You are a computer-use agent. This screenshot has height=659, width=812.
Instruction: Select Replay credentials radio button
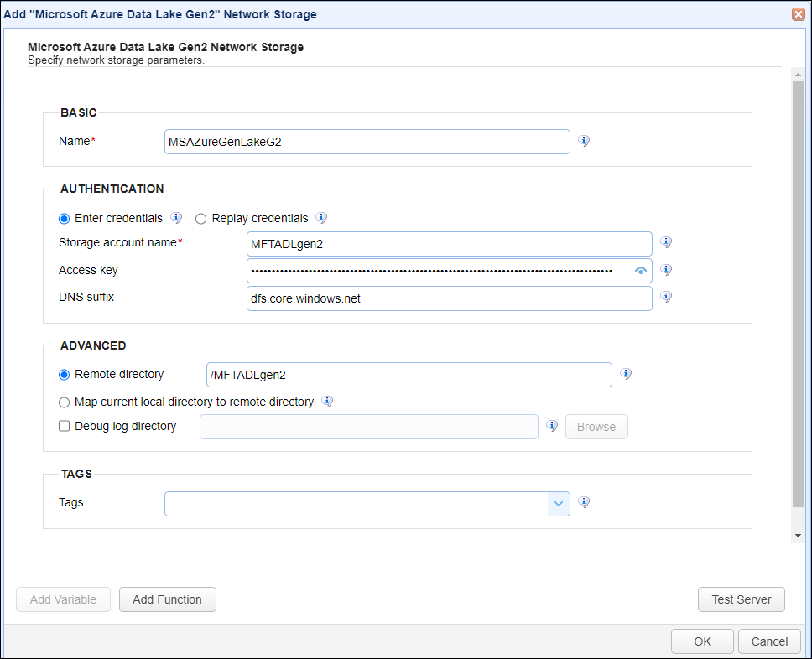click(x=201, y=219)
